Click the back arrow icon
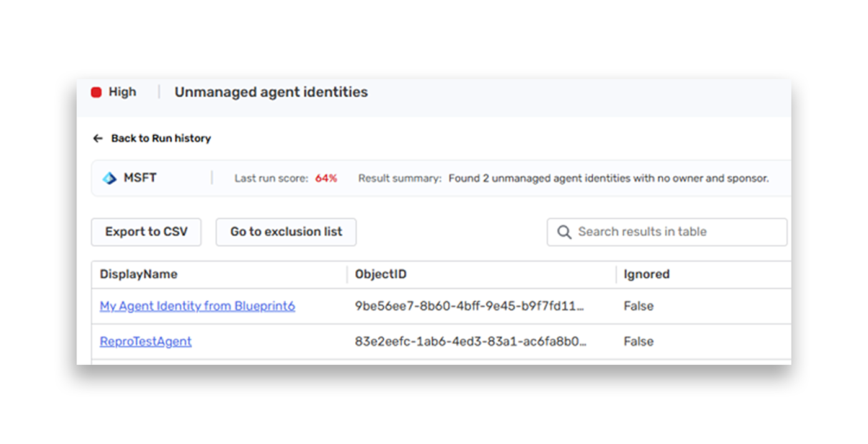 98,138
